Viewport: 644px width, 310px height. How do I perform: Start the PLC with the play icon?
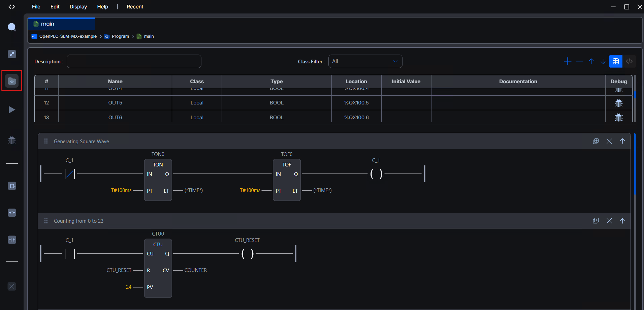(12, 110)
